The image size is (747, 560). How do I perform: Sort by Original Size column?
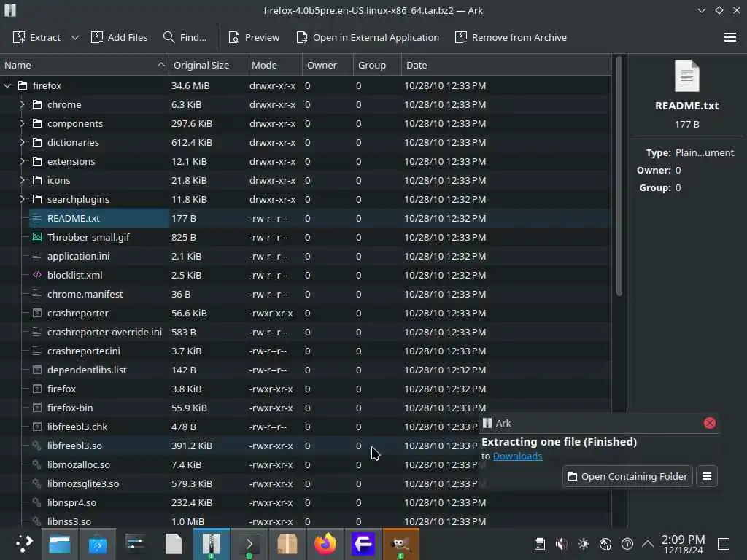(x=208, y=65)
